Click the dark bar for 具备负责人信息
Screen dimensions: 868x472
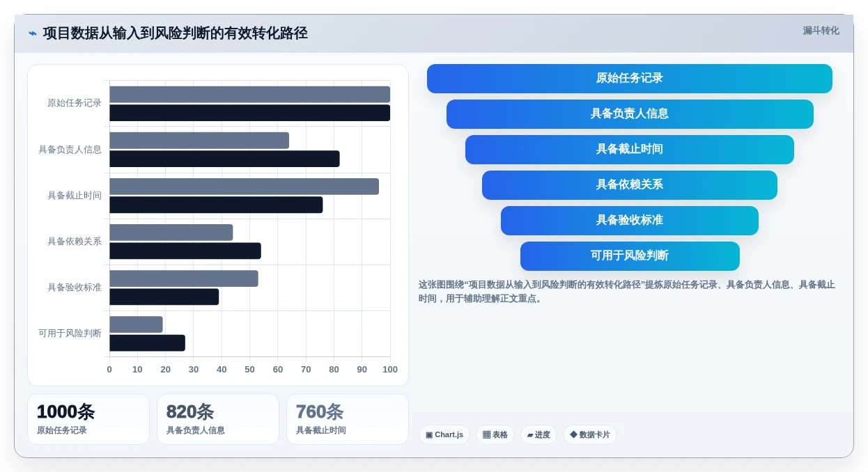pos(224,159)
